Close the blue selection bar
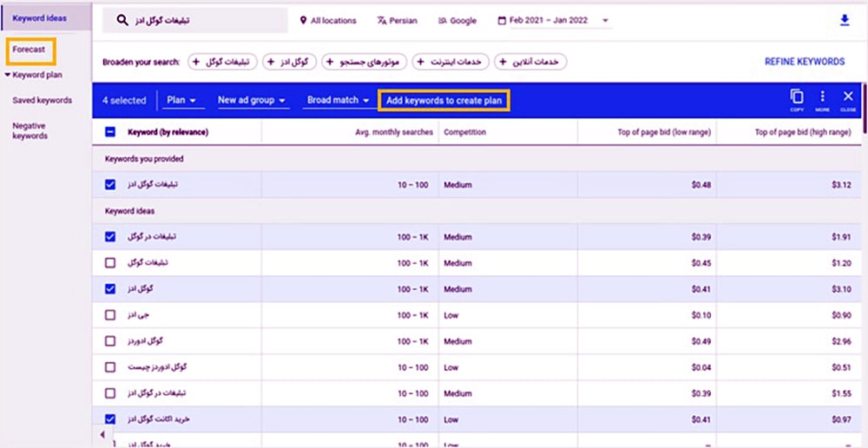Image resolution: width=868 pixels, height=448 pixels. tap(848, 96)
